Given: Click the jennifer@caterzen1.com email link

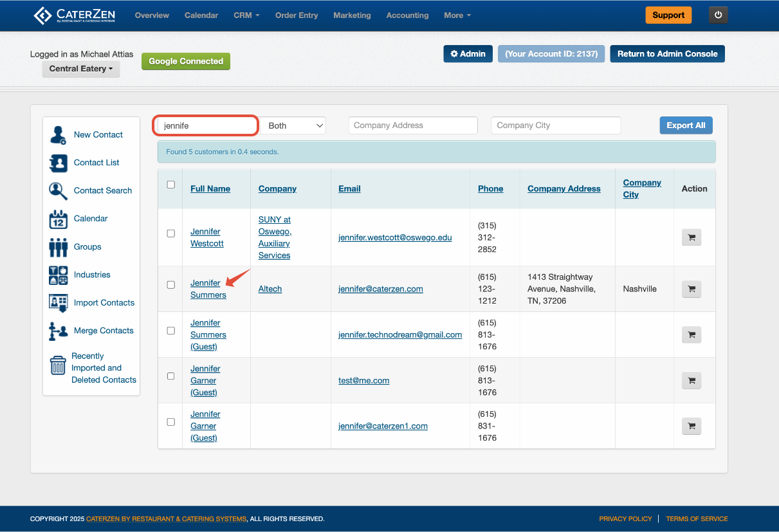Looking at the screenshot, I should (383, 426).
